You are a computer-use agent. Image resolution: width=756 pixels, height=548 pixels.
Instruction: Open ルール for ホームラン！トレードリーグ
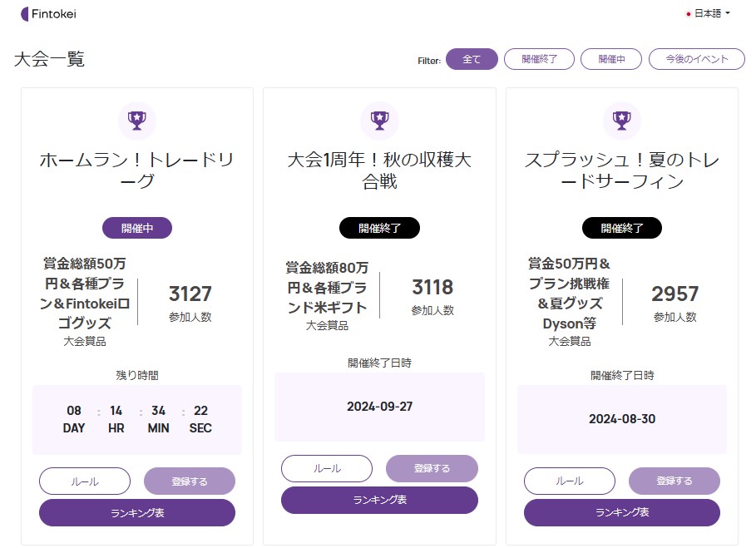click(85, 481)
